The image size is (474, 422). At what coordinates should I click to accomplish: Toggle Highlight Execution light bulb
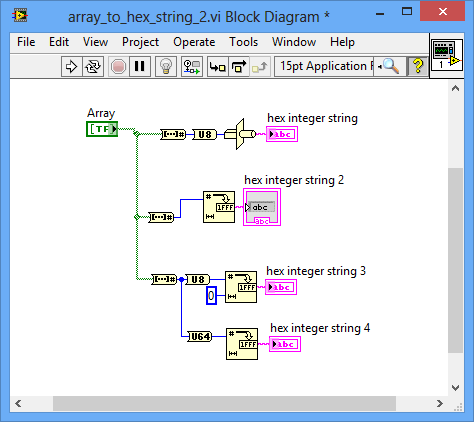pyautogui.click(x=166, y=67)
